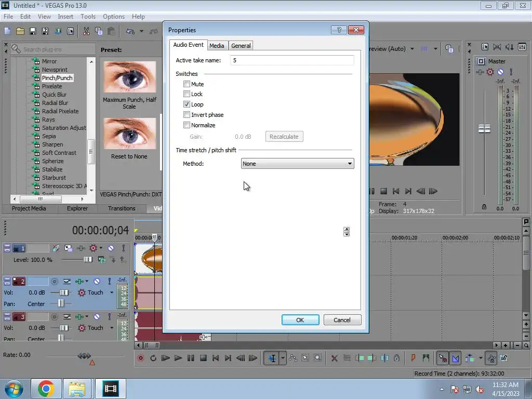Uncheck the Loop checkbox

(x=187, y=104)
